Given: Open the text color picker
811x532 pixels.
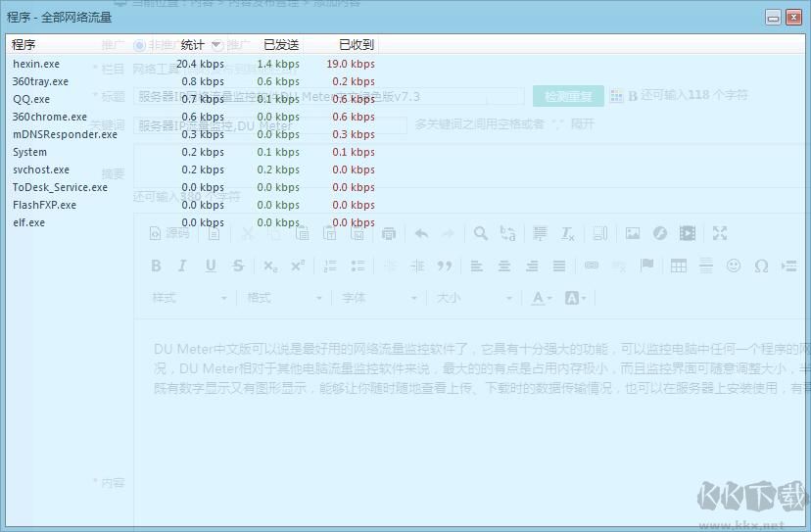Looking at the screenshot, I should [542, 298].
